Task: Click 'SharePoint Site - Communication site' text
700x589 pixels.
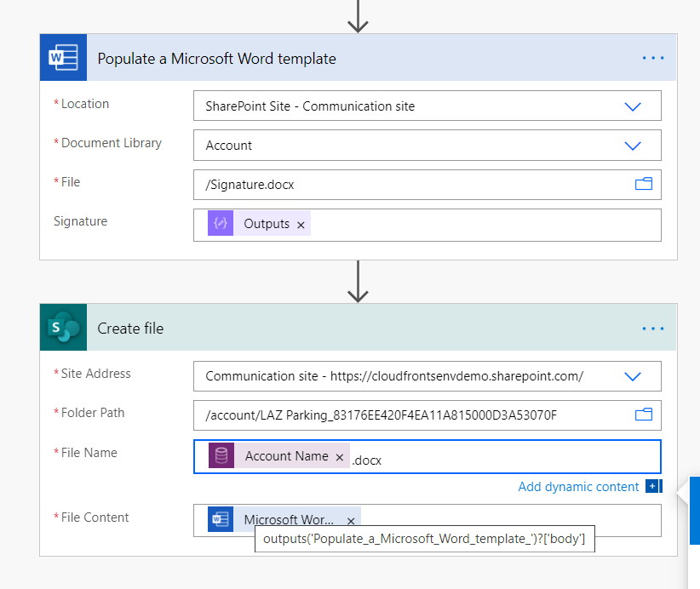Action: pyautogui.click(x=310, y=106)
